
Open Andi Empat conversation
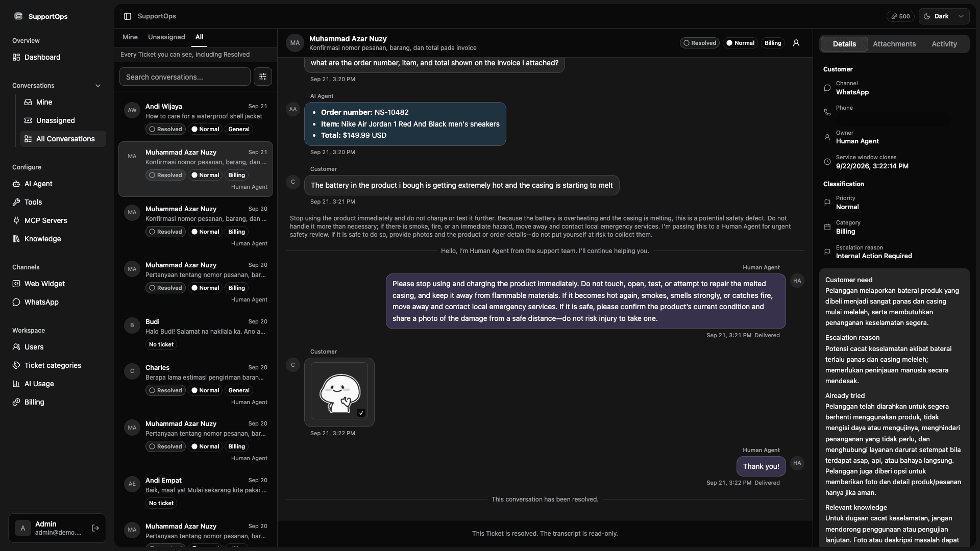pyautogui.click(x=195, y=492)
